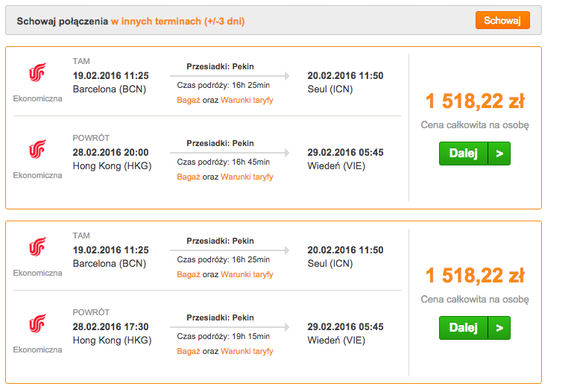This screenshot has width=574, height=392.
Task: Open Bagaż link for second offer outbound flight
Action: pos(189,274)
